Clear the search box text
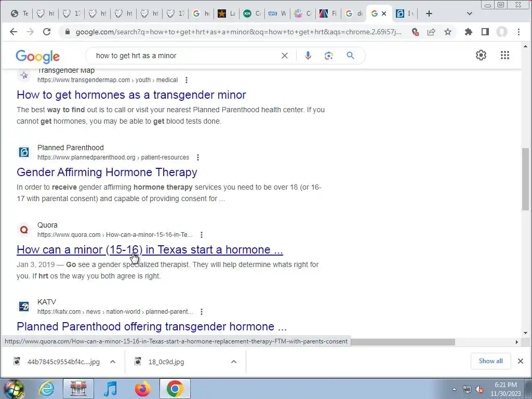The height and width of the screenshot is (399, 532). [285, 56]
